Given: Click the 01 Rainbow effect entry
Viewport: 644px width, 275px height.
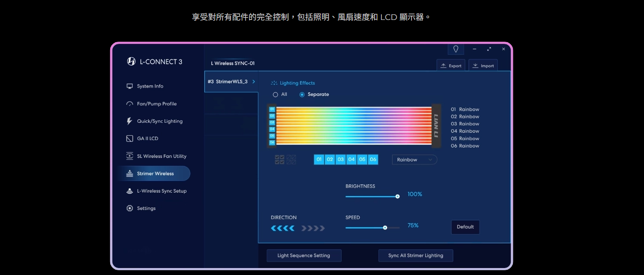Looking at the screenshot, I should [x=465, y=109].
